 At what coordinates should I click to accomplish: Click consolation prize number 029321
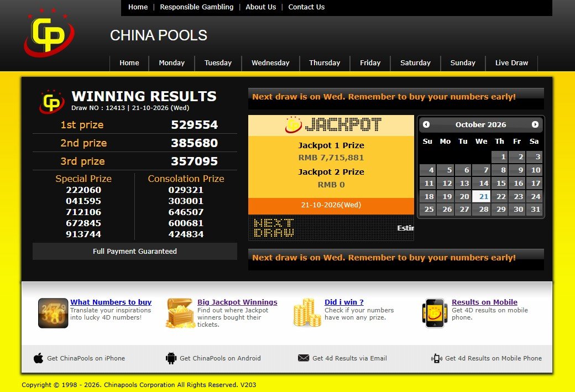pos(186,190)
